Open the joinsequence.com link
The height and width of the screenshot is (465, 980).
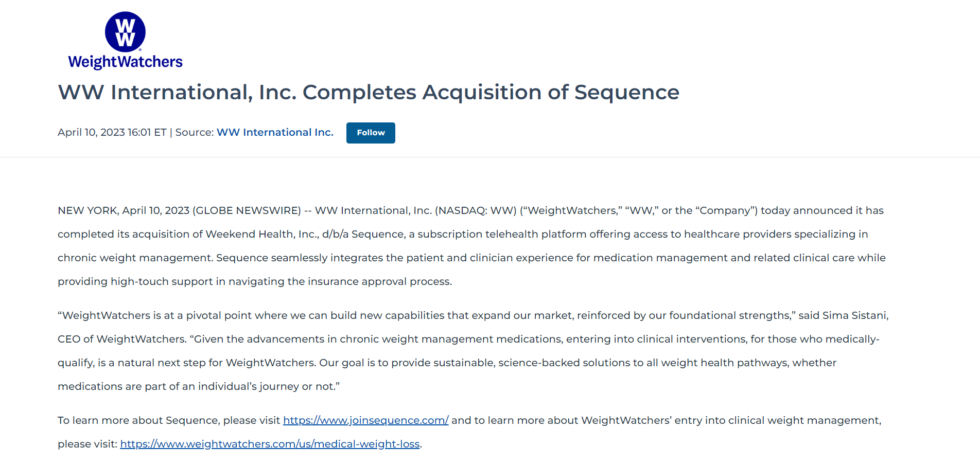tap(366, 420)
